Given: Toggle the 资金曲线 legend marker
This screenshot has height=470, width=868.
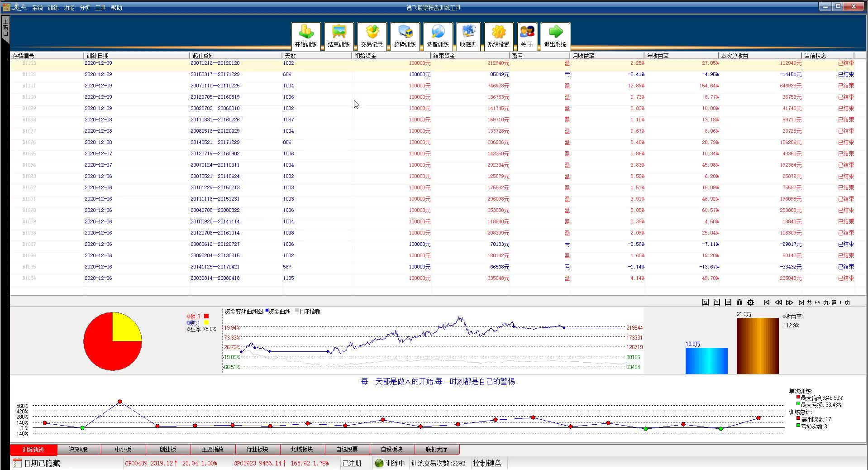Looking at the screenshot, I should click(267, 311).
